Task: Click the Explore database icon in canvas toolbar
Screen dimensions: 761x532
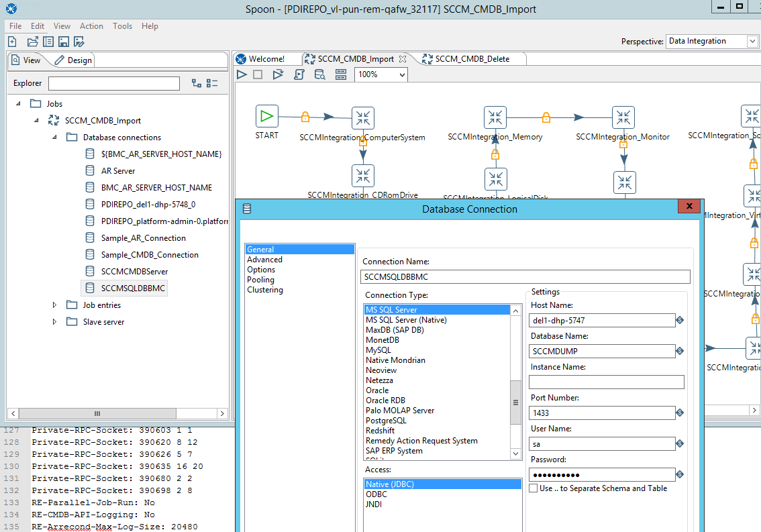Action: pos(320,74)
